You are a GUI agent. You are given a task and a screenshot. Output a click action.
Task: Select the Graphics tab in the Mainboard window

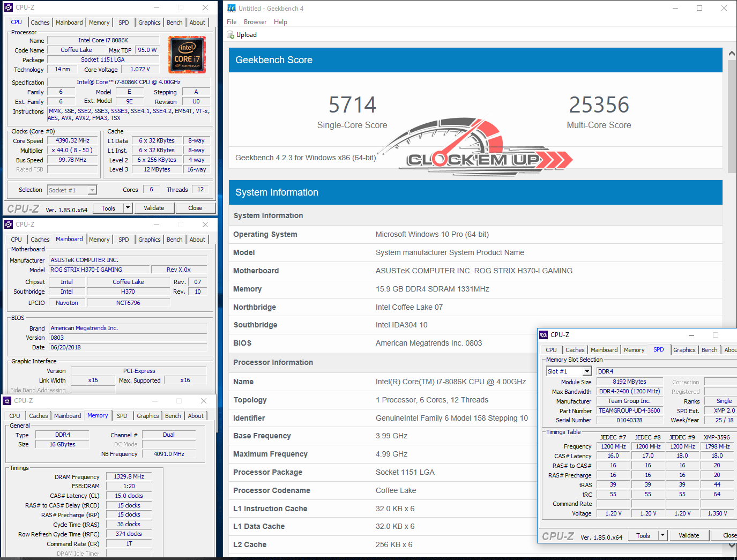coord(149,240)
